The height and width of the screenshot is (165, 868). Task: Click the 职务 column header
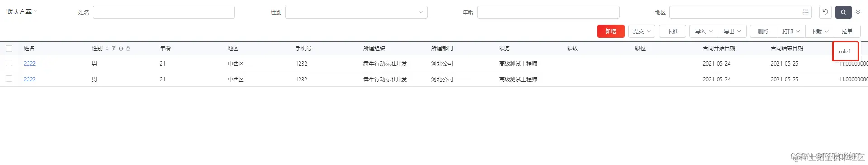click(x=505, y=48)
